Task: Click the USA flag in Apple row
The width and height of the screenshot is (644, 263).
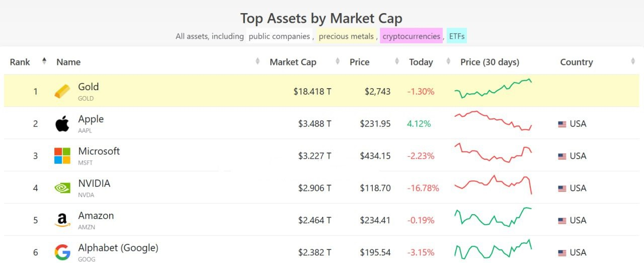Action: point(562,124)
